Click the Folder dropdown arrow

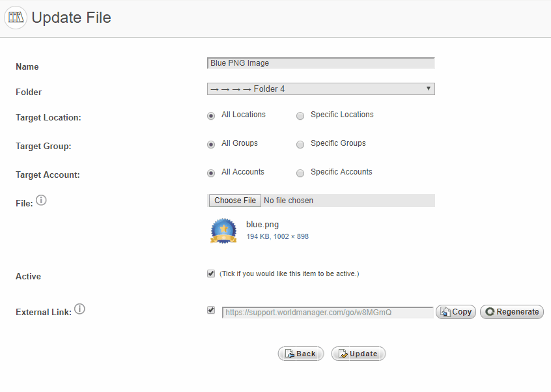pos(429,89)
